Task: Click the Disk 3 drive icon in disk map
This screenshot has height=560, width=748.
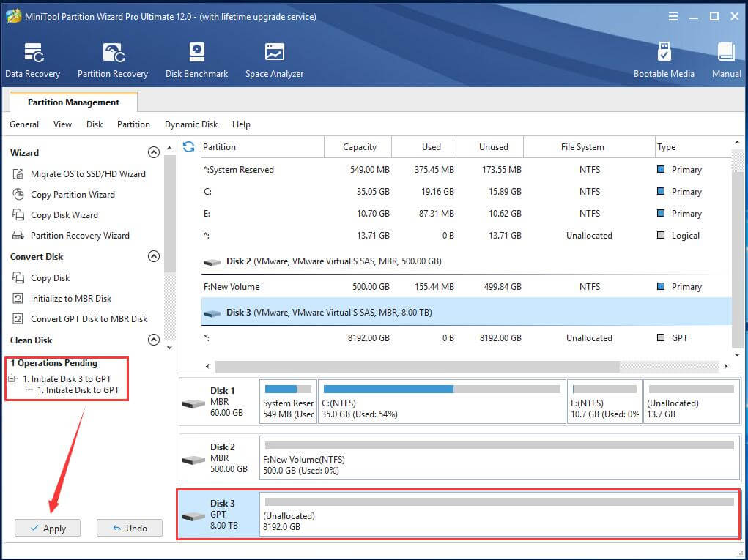Action: [x=193, y=516]
